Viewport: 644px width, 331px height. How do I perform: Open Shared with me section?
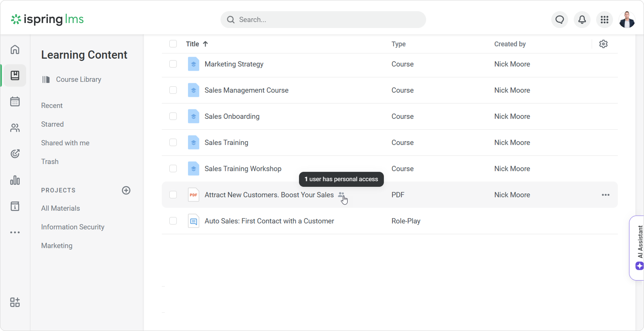(65, 143)
